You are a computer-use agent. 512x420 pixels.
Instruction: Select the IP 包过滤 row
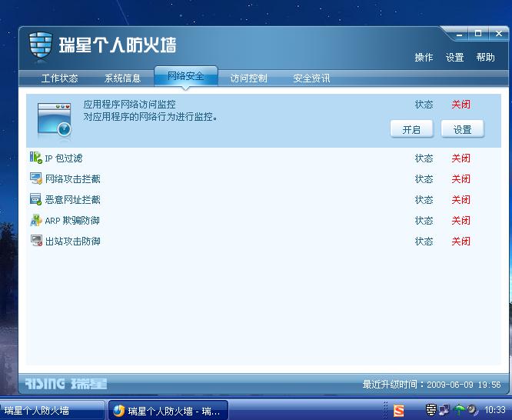(263, 158)
